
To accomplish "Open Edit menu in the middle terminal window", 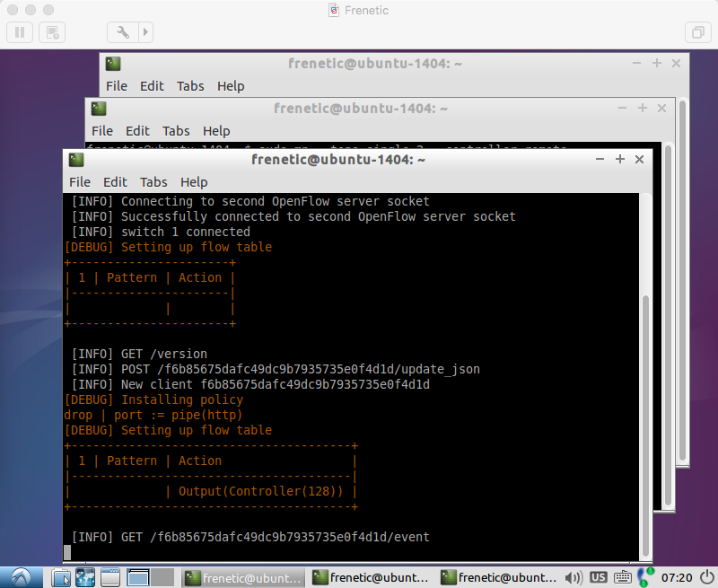I will pyautogui.click(x=137, y=131).
